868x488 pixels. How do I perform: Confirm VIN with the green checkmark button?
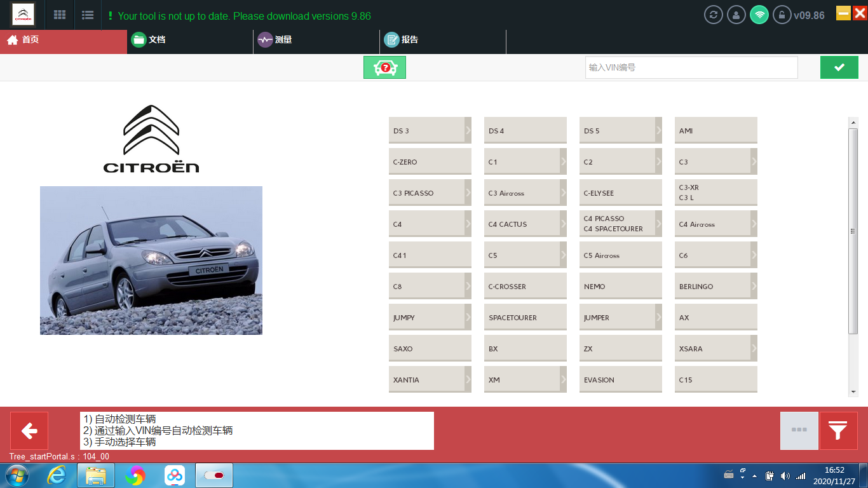click(x=839, y=67)
